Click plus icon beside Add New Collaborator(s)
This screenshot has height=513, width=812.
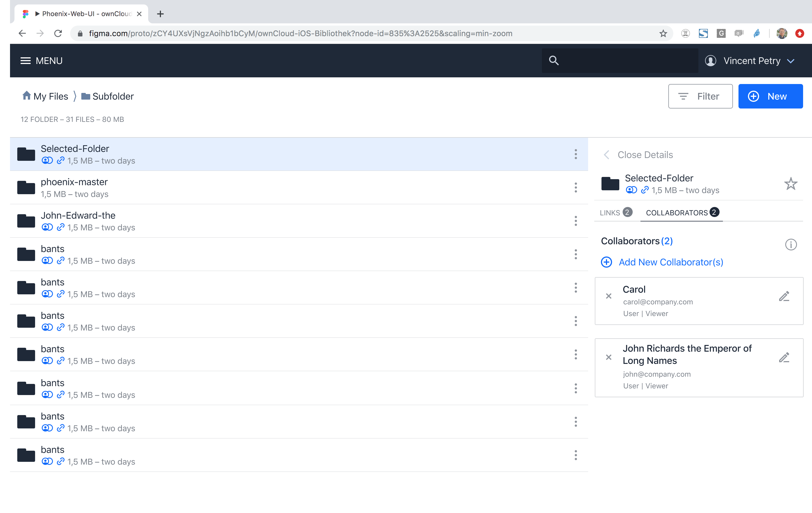(x=606, y=262)
